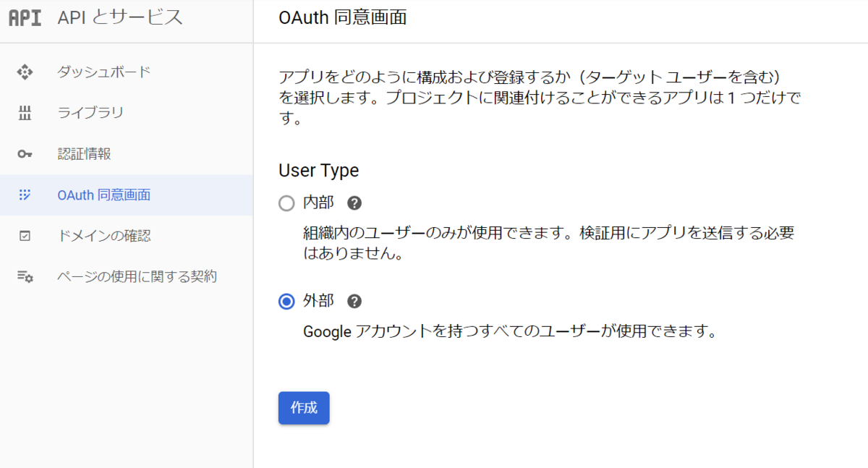Viewport: 868px width, 468px height.
Task: Click the API logo icon
Action: [25, 18]
